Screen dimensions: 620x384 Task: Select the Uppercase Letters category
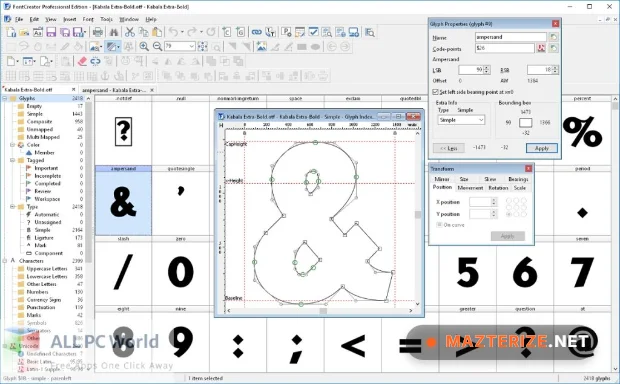(47, 269)
